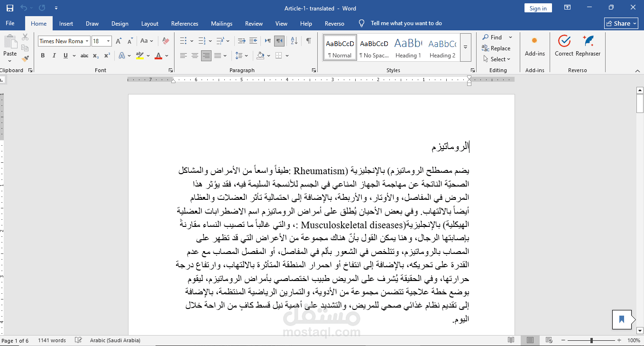Image resolution: width=644 pixels, height=346 pixels.
Task: Open the Select dropdown in Editing group
Action: [497, 59]
